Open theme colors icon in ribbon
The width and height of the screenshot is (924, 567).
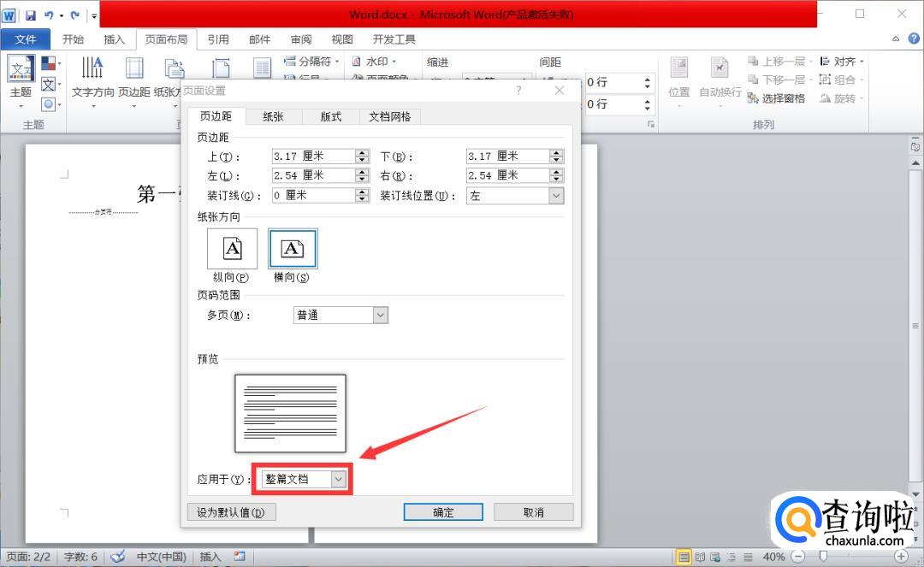tap(49, 63)
